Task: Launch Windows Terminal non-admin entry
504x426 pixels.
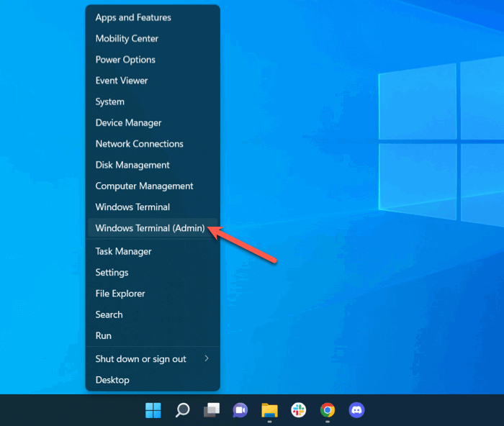Action: (153, 207)
